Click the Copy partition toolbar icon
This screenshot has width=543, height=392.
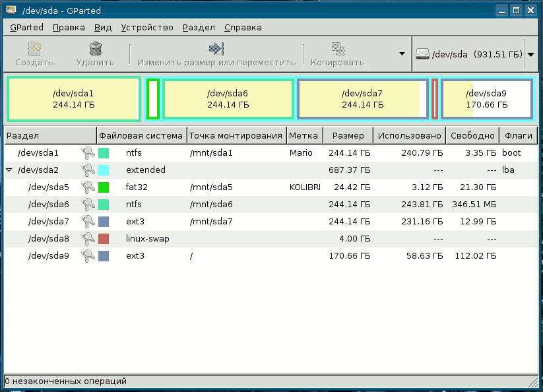tap(337, 49)
